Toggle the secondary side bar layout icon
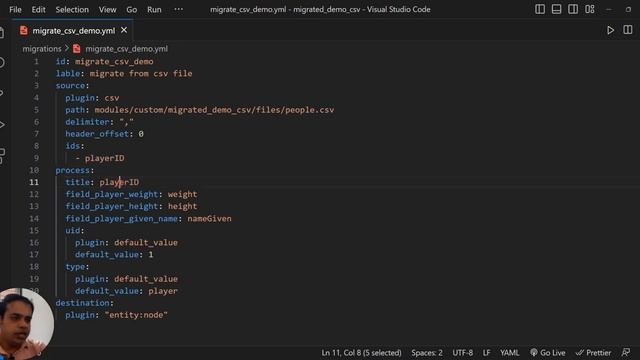The image size is (640, 360). point(573,9)
